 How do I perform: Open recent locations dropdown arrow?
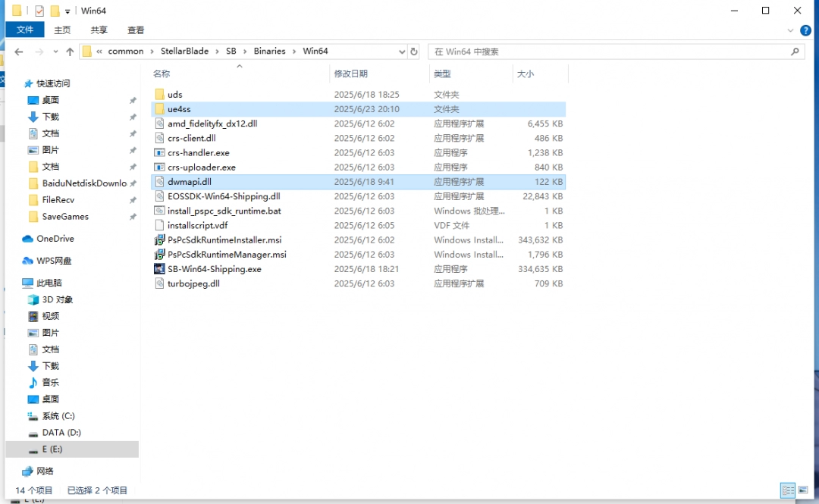(x=55, y=52)
